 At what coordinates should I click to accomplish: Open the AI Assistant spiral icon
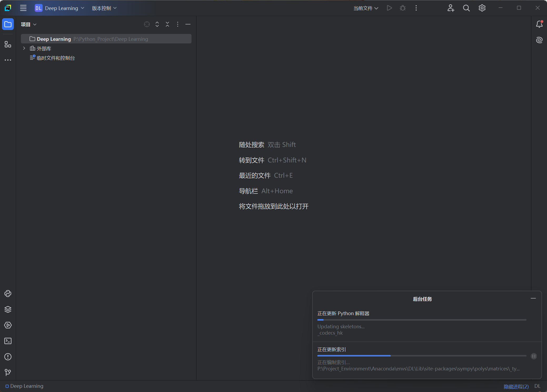tap(539, 40)
